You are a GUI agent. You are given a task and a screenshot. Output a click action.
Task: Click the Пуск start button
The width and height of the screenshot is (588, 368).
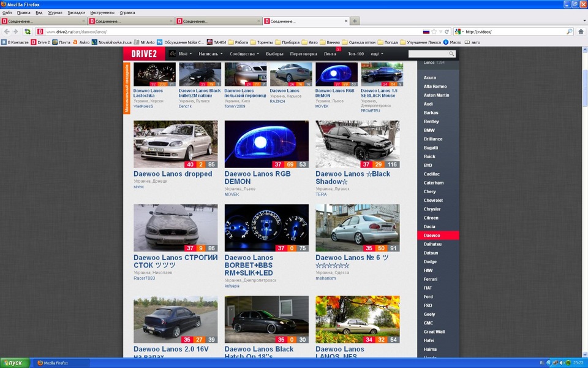pos(14,362)
